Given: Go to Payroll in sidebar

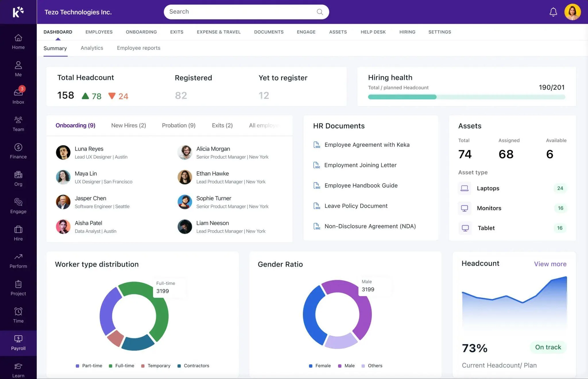Looking at the screenshot, I should pyautogui.click(x=18, y=343).
